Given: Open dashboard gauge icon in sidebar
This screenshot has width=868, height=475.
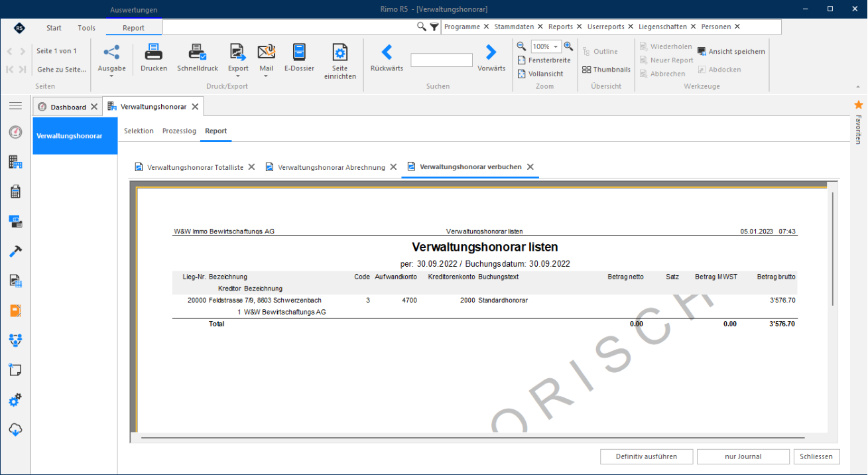Looking at the screenshot, I should pos(15,133).
